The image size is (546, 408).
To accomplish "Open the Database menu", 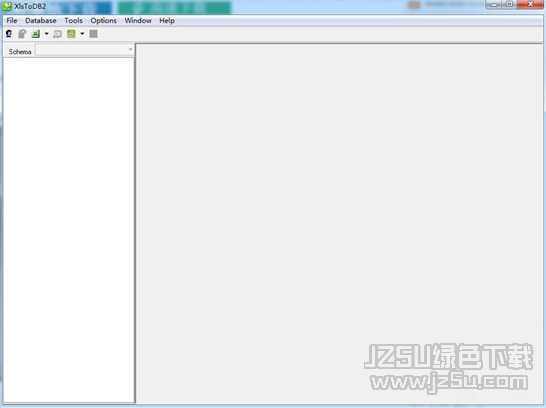I will pyautogui.click(x=41, y=21).
